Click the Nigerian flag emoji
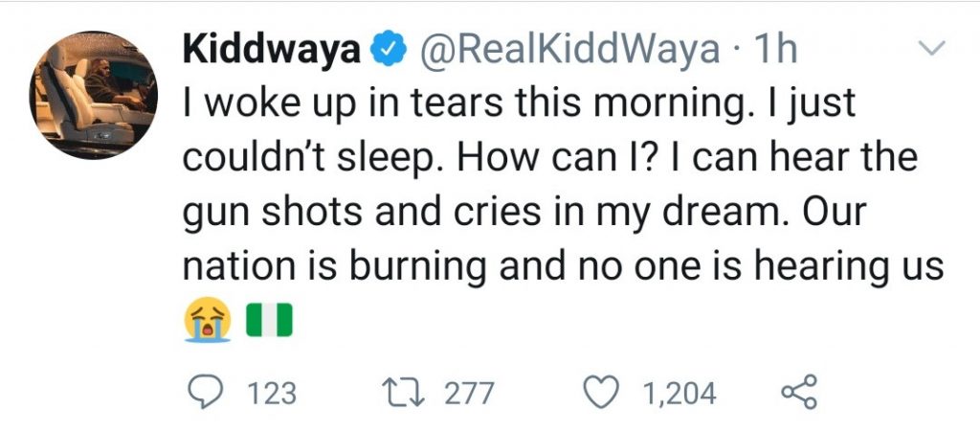The image size is (980, 432). [x=268, y=319]
